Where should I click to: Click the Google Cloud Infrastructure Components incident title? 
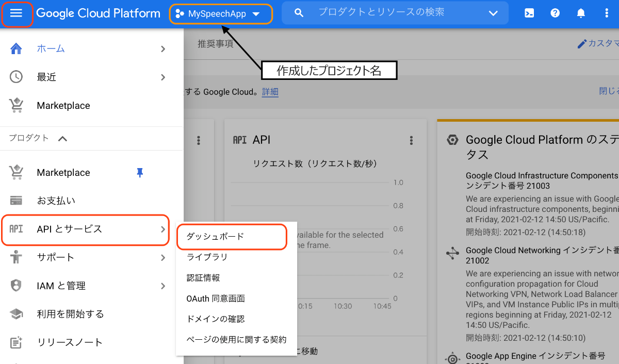(542, 181)
